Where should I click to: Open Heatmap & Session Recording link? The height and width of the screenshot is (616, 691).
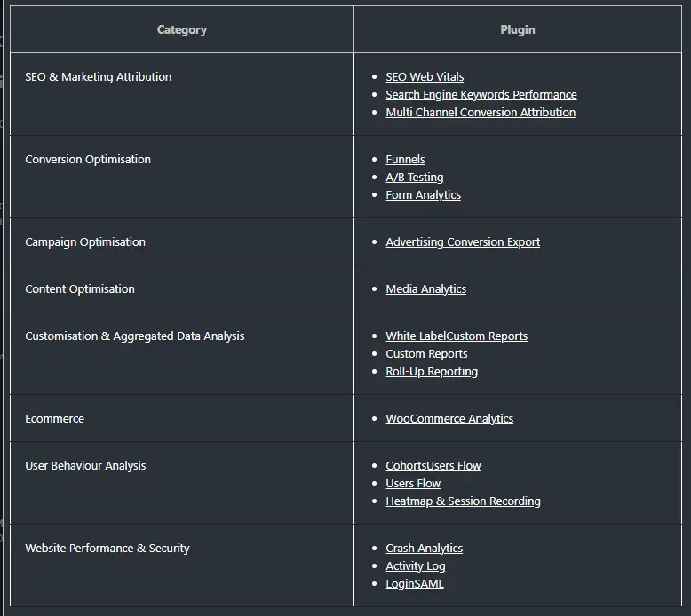pyautogui.click(x=463, y=501)
